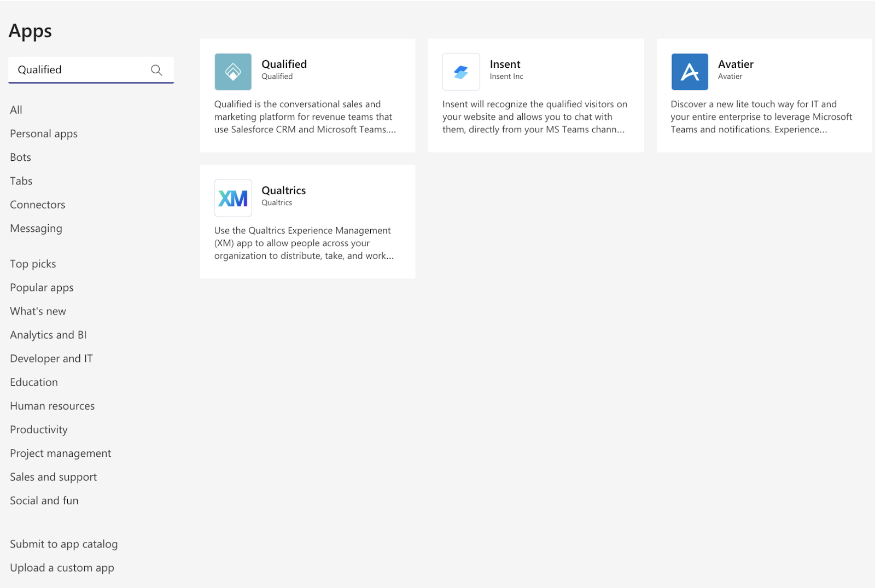
Task: Browse Human resources apps
Action: click(52, 406)
